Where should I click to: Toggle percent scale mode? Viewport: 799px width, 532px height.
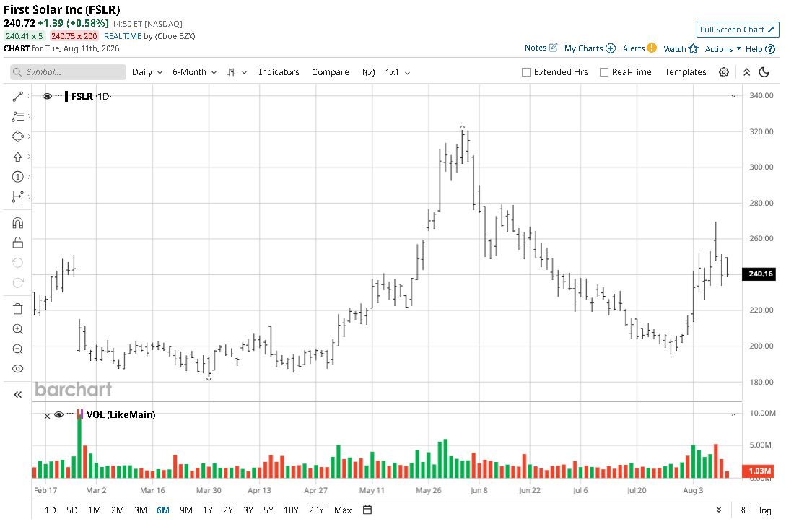(743, 510)
